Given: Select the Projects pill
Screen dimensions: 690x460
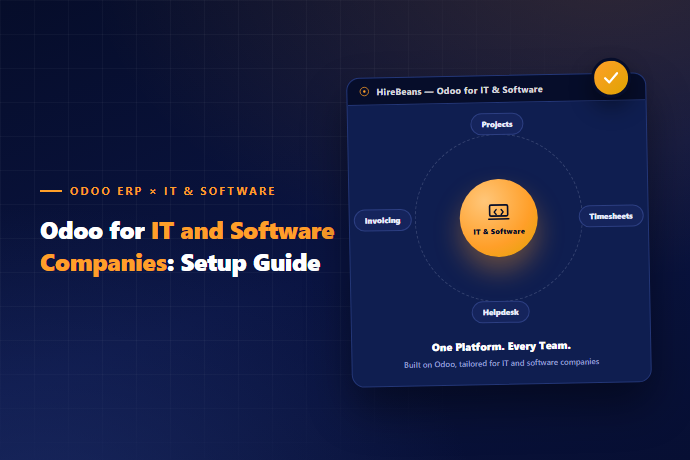Looking at the screenshot, I should tap(497, 124).
